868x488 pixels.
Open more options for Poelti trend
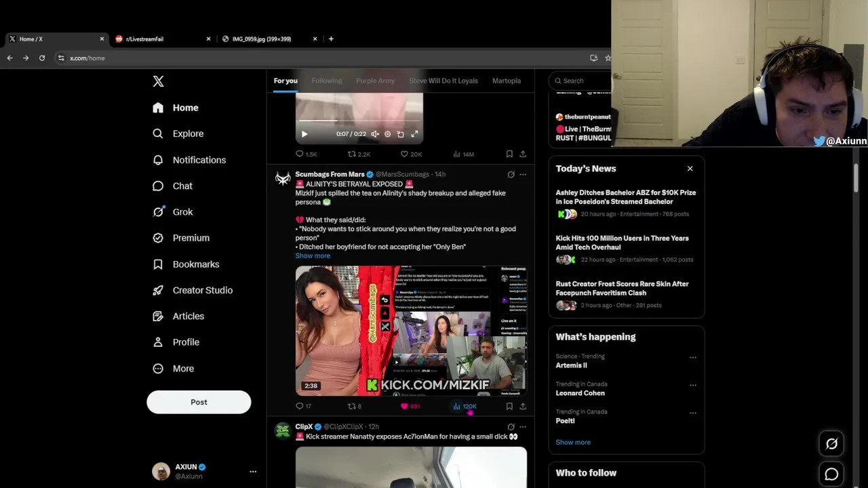click(x=692, y=413)
